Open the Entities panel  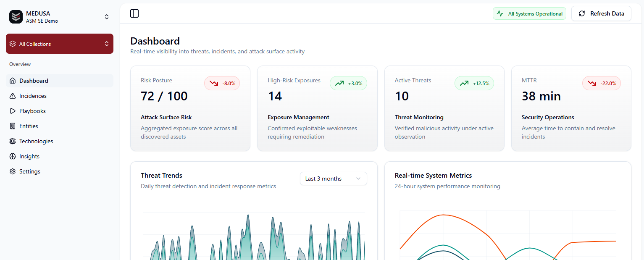[29, 126]
